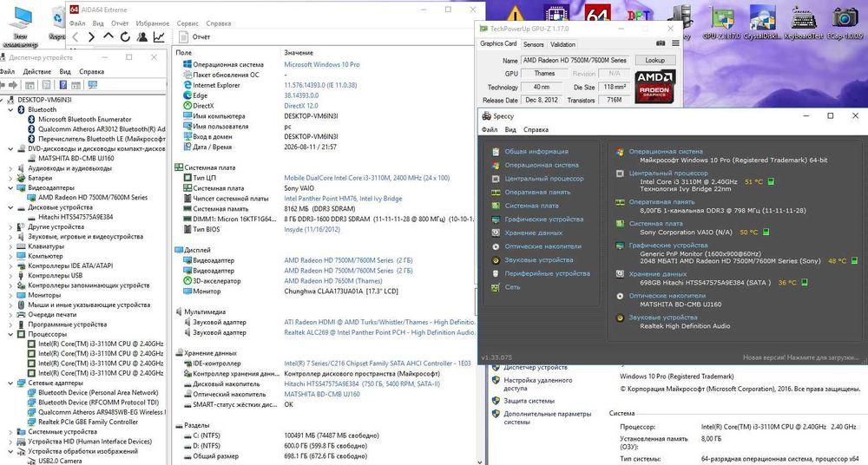Open Этот компьютер desktop icon
Image resolution: width=868 pixels, height=465 pixels.
21,27
